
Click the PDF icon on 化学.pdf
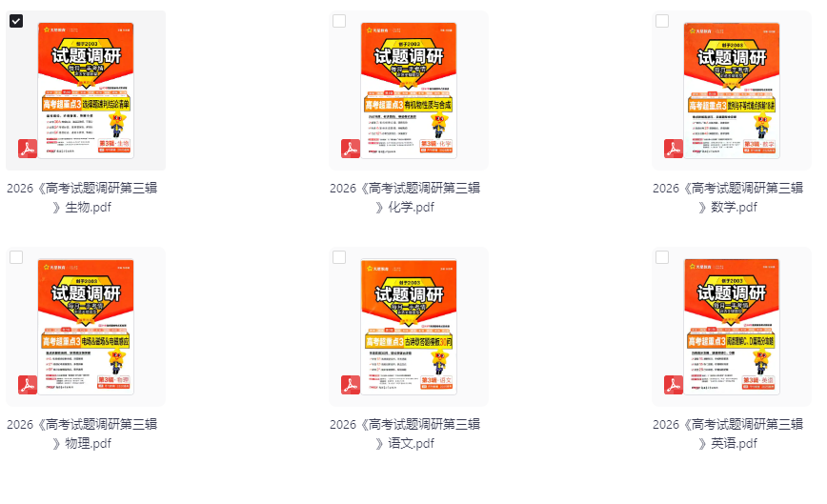351,149
